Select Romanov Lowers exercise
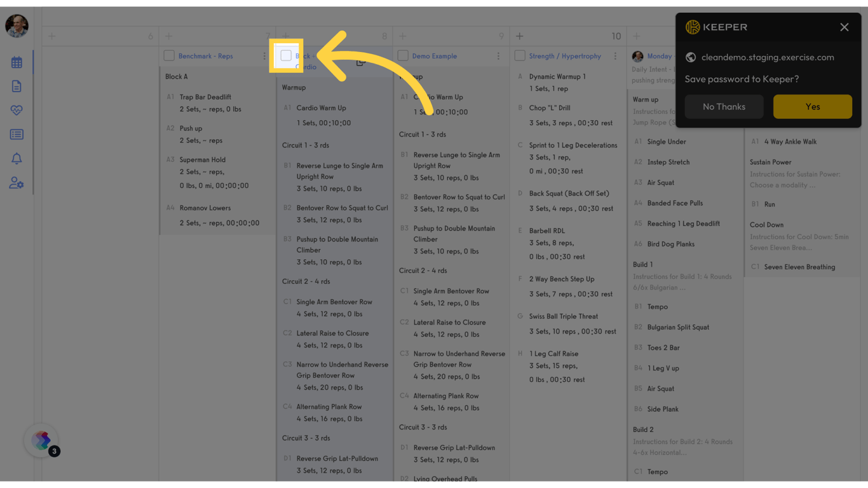The image size is (868, 488). [x=205, y=208]
